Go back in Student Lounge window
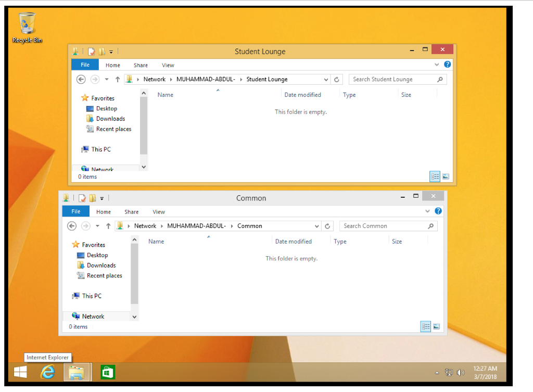 coord(81,79)
